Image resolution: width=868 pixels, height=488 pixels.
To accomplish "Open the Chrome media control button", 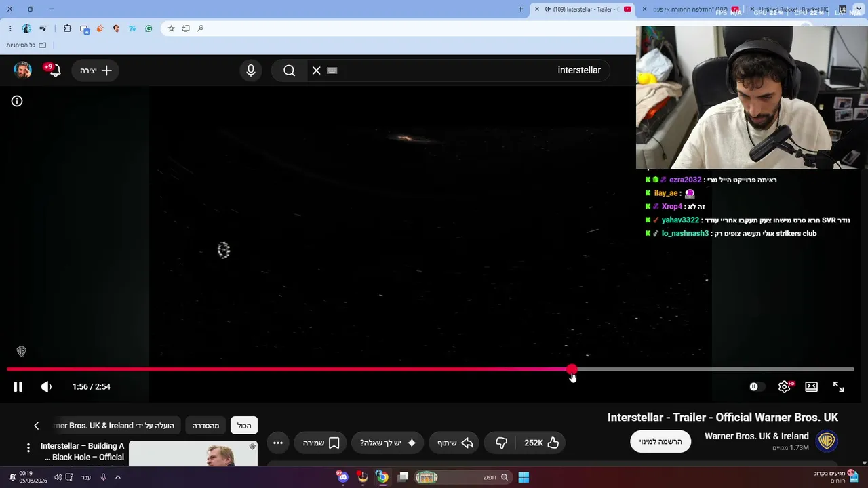I will 43,28.
